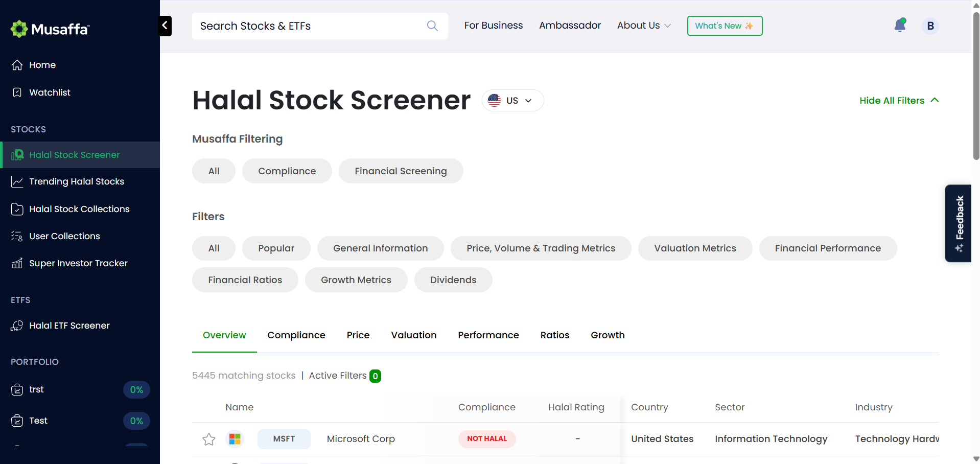Collapse filters with Hide All Filters
Screen dimensions: 980x464
899,101
